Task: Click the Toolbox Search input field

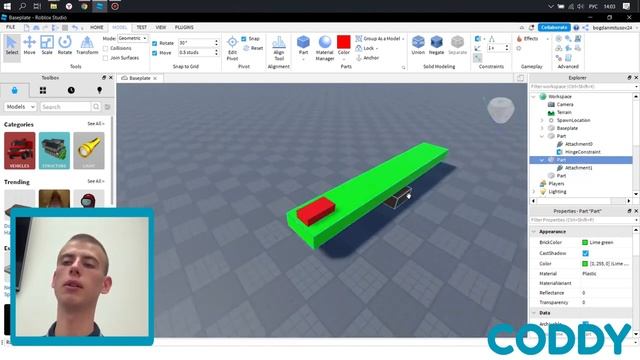Action: (x=65, y=107)
